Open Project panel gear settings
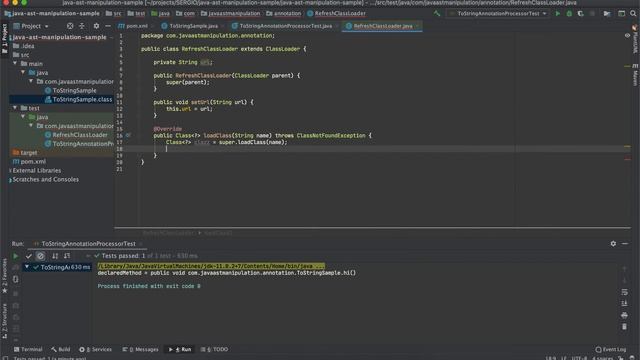Image resolution: width=640 pixels, height=360 pixels. pos(96,26)
